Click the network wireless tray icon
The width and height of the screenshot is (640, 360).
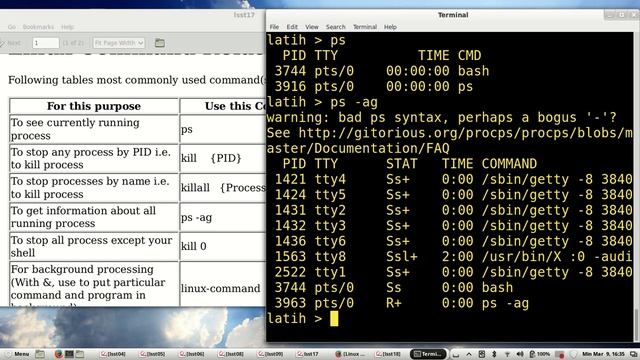coord(507,354)
